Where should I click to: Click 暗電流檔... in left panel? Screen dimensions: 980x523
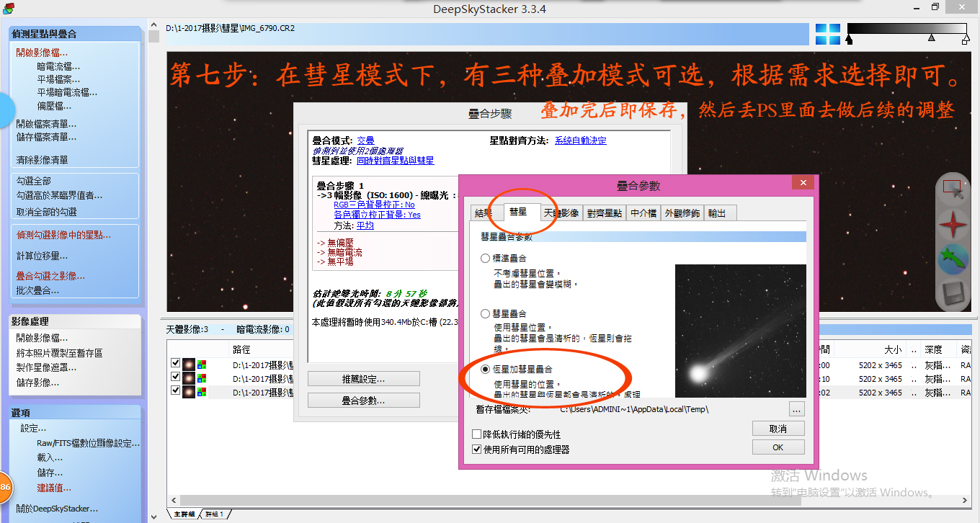(58, 66)
